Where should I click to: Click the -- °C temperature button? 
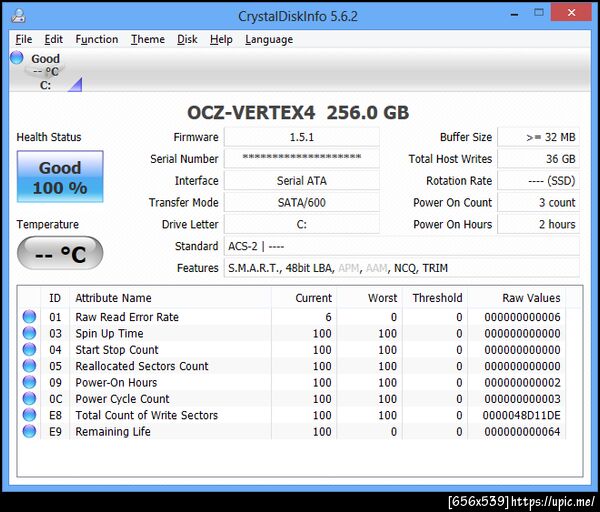60,253
